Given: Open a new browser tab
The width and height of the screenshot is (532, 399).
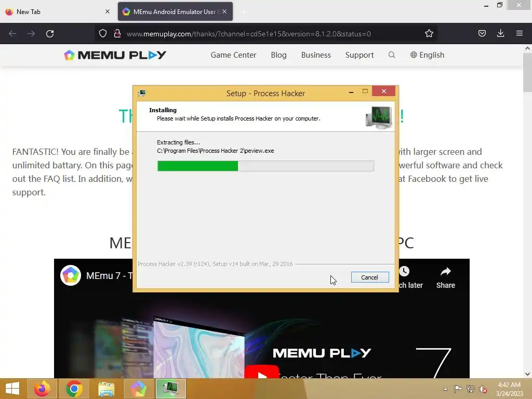Looking at the screenshot, I should click(x=244, y=12).
